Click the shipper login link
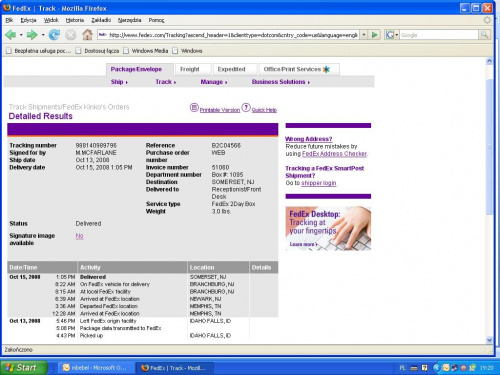The width and height of the screenshot is (500, 375). pos(319,183)
